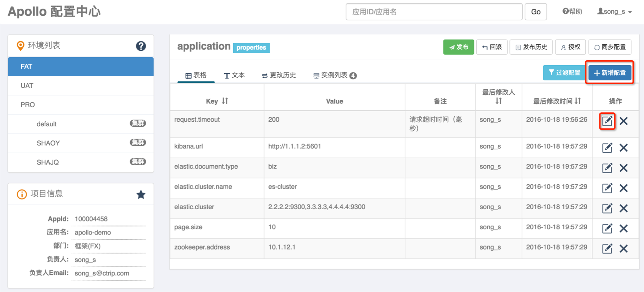Click the 环境列表 location pin icon
This screenshot has width=644, height=292.
click(x=21, y=46)
